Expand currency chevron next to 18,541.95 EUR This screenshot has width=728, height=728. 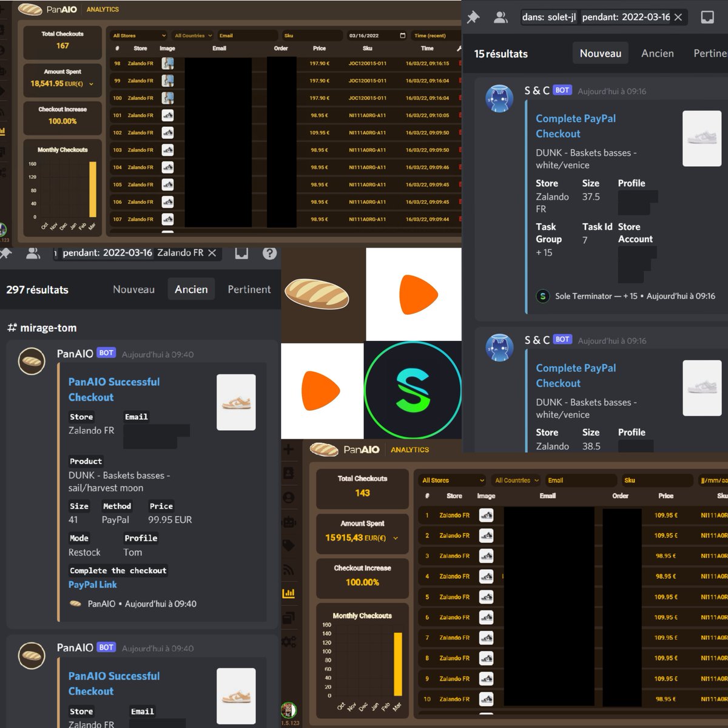tap(91, 84)
